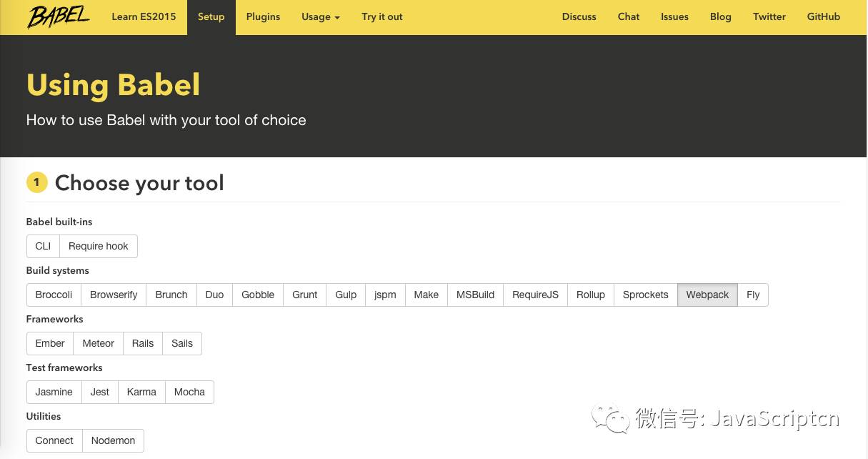This screenshot has width=868, height=459.
Task: Open the Chat link
Action: (x=629, y=16)
